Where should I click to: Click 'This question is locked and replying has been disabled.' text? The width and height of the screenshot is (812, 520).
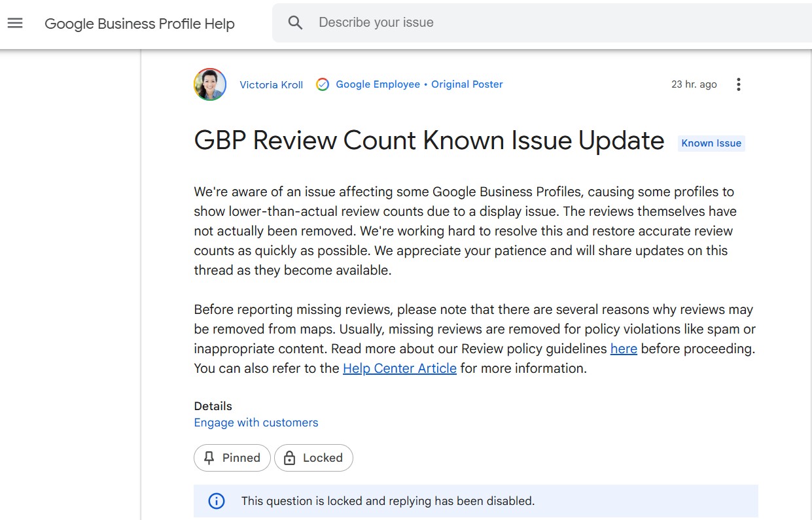pos(388,502)
